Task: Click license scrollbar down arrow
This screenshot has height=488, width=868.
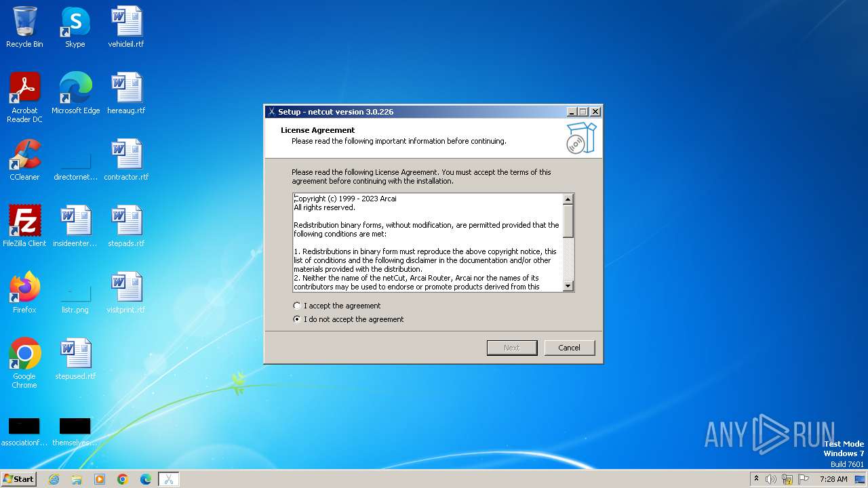Action: click(568, 286)
